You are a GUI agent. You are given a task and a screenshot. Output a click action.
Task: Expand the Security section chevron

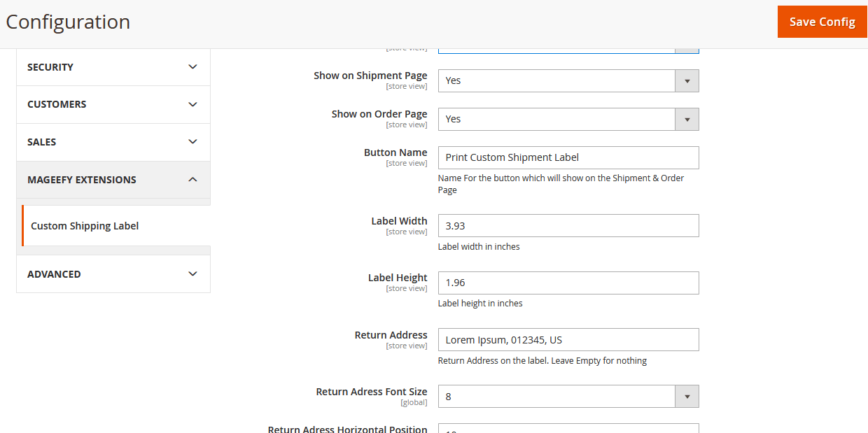[x=193, y=67]
